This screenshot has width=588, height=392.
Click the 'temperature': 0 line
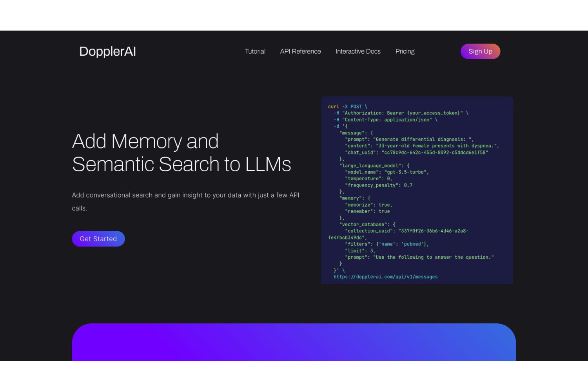pos(368,178)
